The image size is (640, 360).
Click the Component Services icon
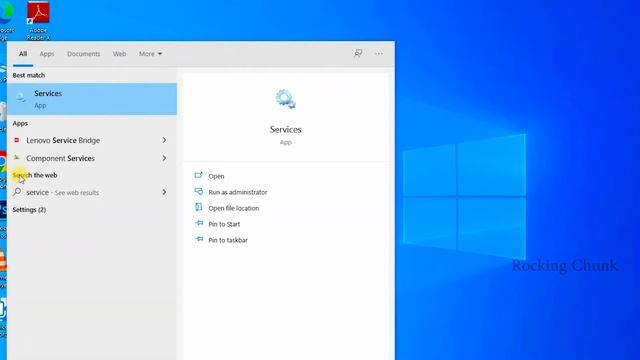click(x=17, y=158)
